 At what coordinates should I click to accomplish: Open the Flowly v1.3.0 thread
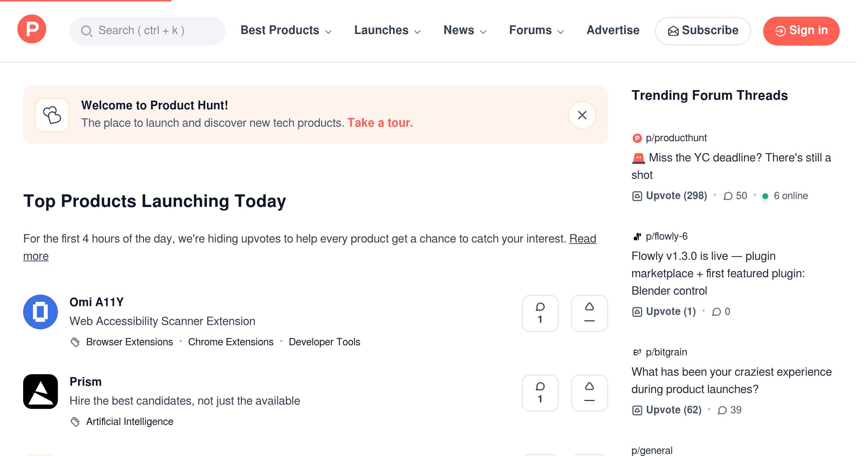point(718,274)
